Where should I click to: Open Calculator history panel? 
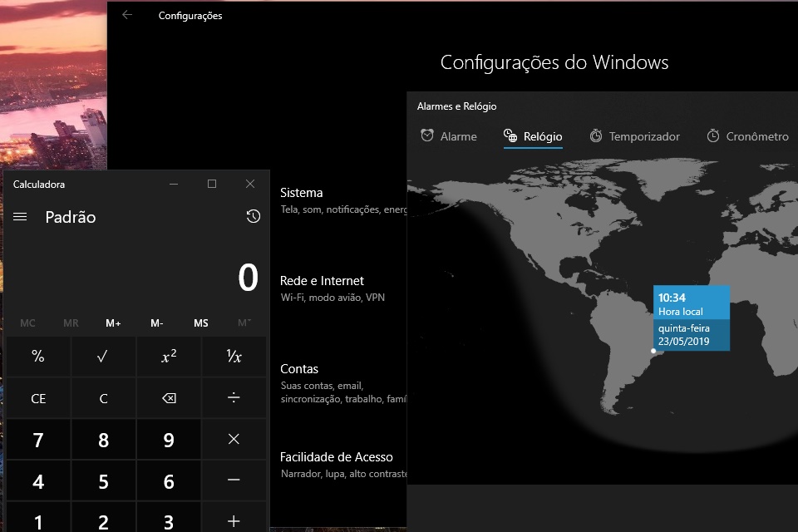pyautogui.click(x=253, y=216)
